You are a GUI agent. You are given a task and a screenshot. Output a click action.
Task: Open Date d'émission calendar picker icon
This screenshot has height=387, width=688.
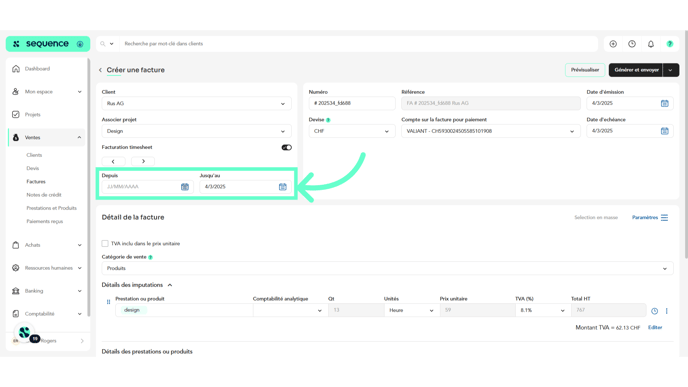[665, 104]
